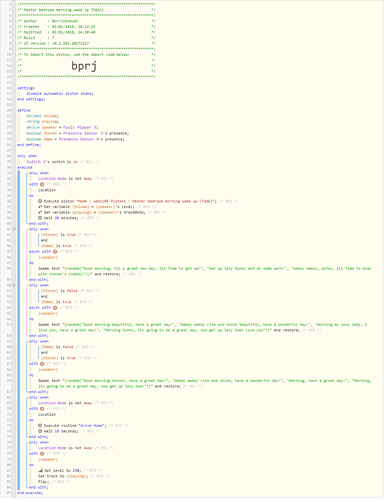
Task: Click the disable automatic piston state setting
Action: point(60,94)
